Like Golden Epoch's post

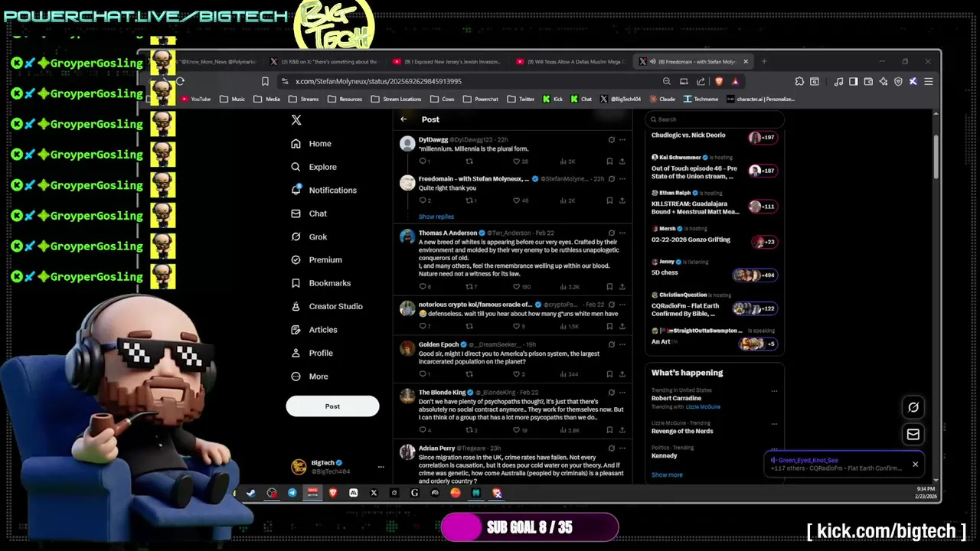pyautogui.click(x=516, y=374)
